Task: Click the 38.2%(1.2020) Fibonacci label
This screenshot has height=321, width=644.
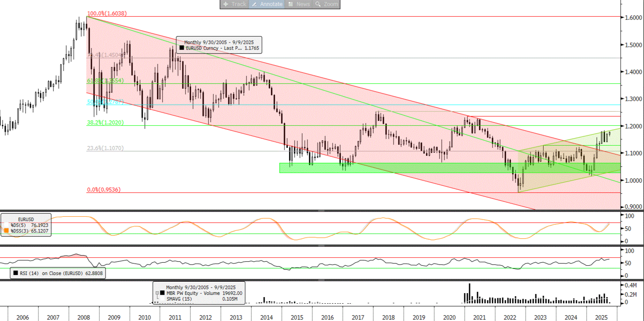Action: [105, 123]
